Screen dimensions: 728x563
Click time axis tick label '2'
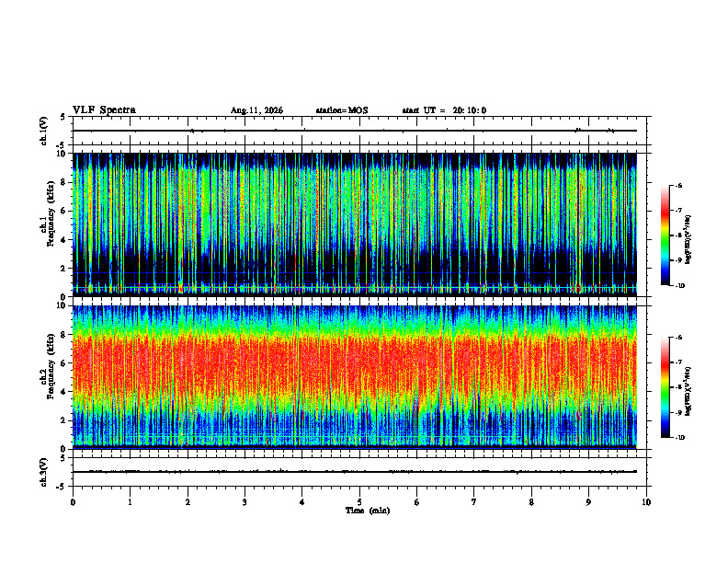[x=188, y=502]
